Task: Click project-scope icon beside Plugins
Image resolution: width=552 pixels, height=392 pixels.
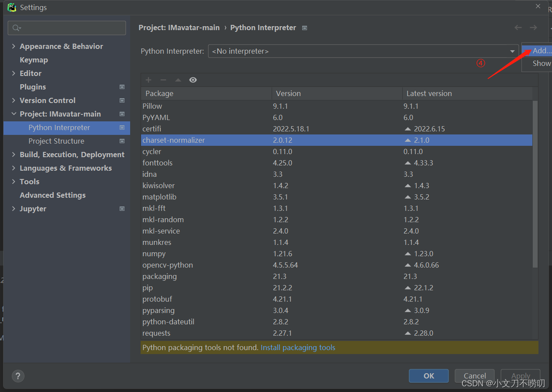Action: pos(122,87)
